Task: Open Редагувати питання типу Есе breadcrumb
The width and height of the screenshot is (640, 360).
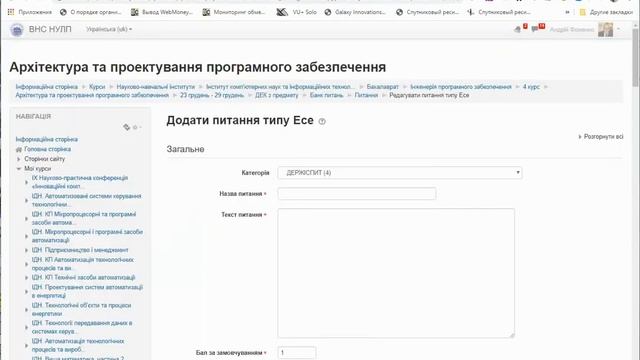Action: point(429,95)
